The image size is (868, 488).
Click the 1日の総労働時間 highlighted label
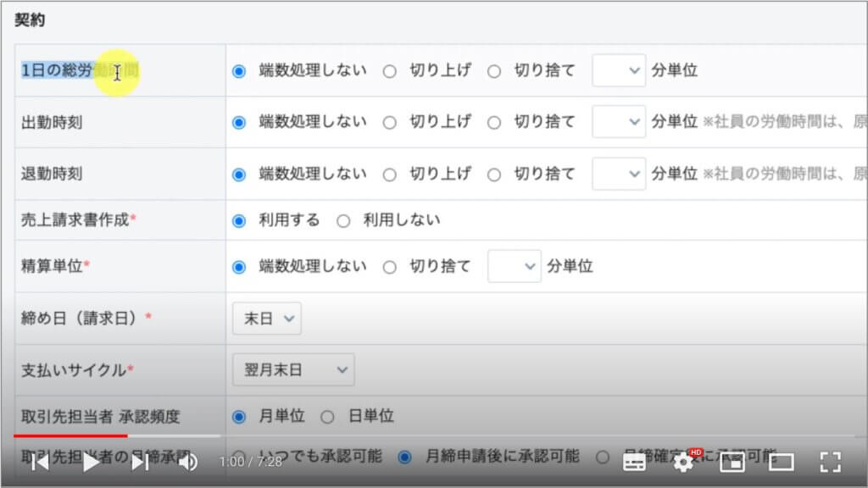[80, 71]
